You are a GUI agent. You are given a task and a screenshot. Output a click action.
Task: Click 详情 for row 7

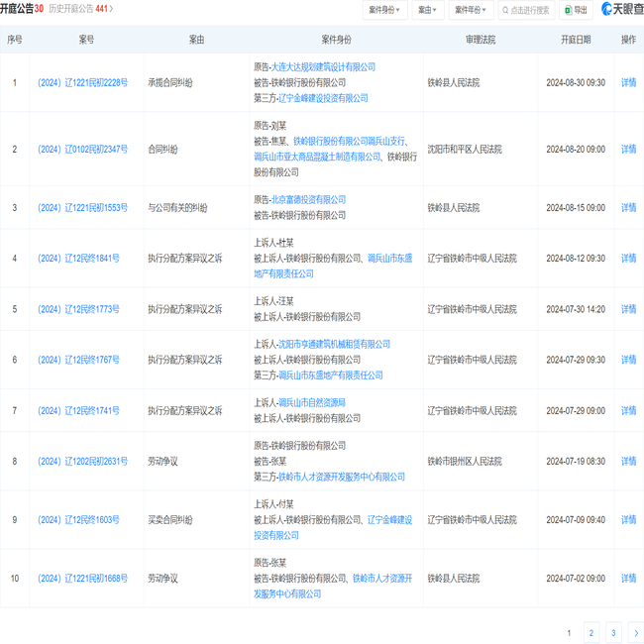(x=628, y=411)
